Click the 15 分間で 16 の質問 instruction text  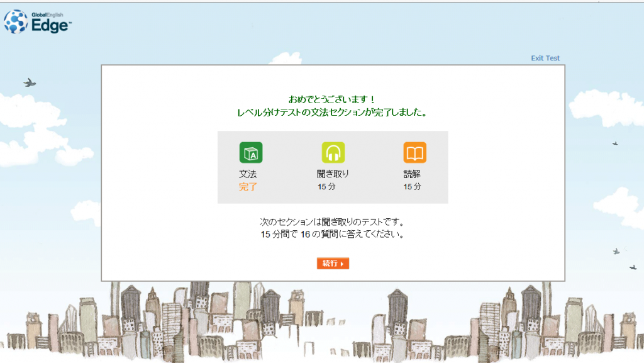pos(333,235)
